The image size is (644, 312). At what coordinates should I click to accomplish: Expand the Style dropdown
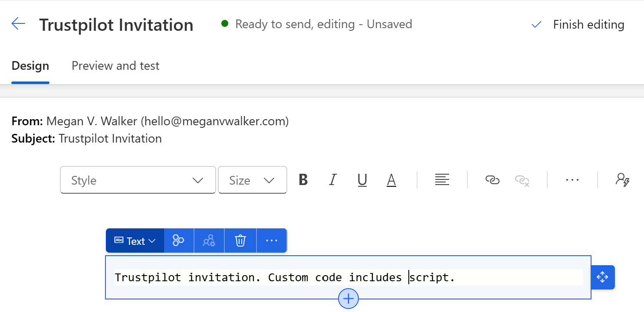point(138,180)
